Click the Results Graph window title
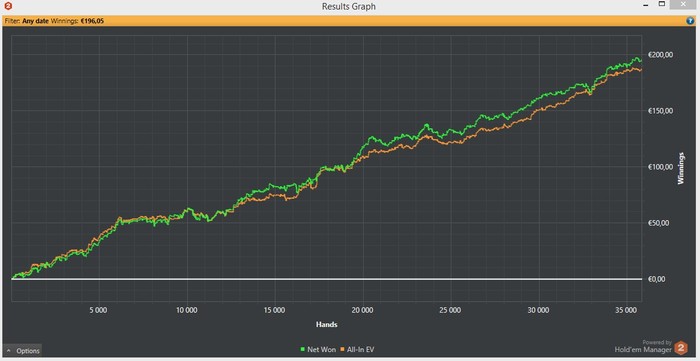Image resolution: width=700 pixels, height=361 pixels. click(349, 6)
